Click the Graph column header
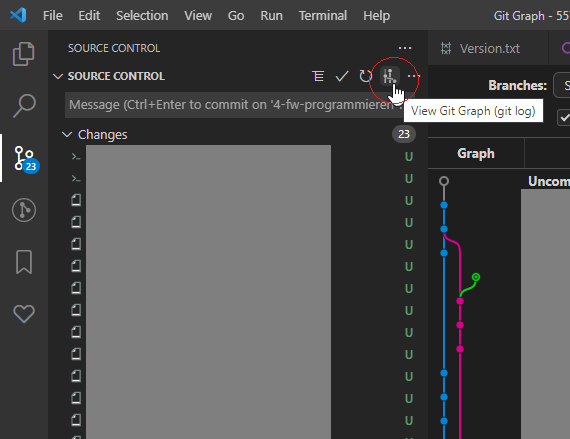570x439 pixels. click(476, 153)
